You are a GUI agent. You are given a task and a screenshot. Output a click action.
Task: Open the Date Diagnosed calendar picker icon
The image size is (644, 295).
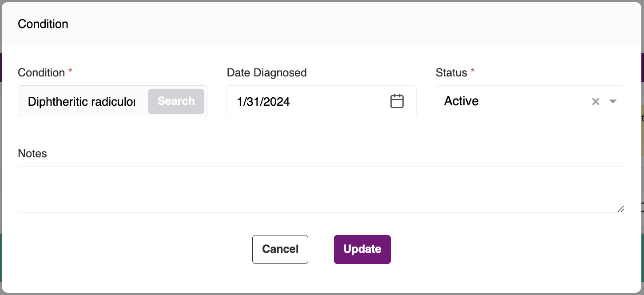397,101
